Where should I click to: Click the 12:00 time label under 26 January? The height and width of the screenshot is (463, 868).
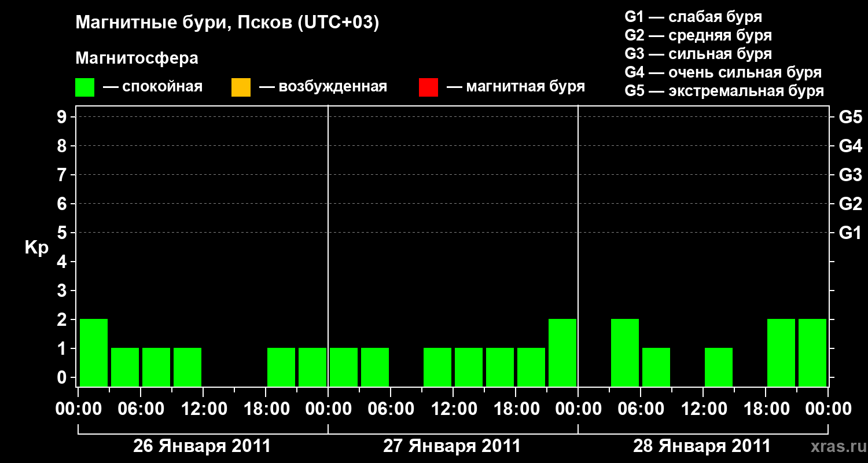(x=203, y=409)
